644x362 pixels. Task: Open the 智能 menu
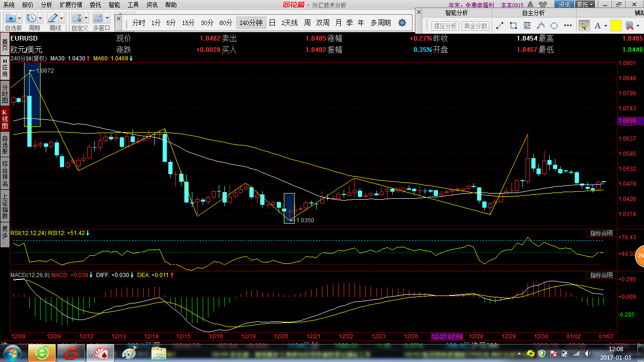[114, 5]
